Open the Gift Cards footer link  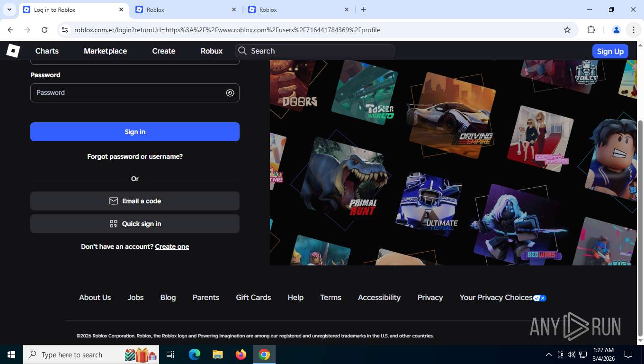point(253,298)
